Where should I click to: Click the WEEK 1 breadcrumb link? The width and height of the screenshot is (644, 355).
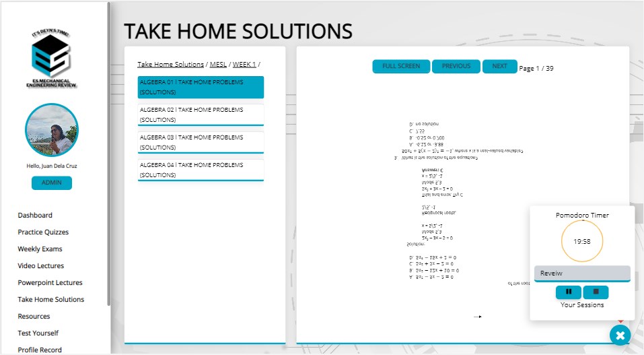244,65
